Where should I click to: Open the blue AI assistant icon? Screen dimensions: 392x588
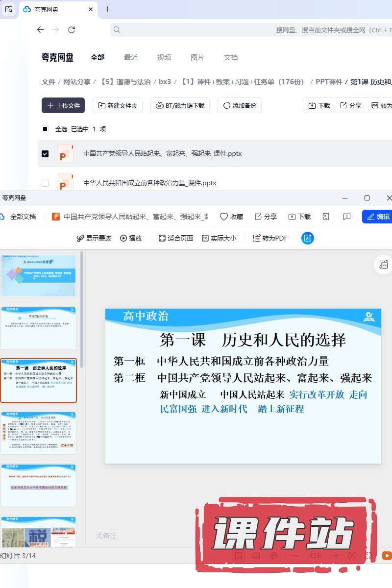tap(308, 238)
